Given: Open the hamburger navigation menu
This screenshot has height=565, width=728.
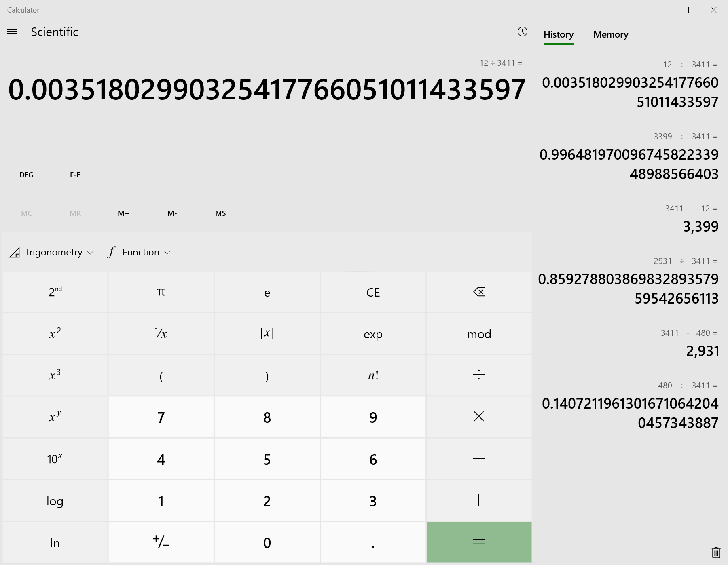Looking at the screenshot, I should pyautogui.click(x=12, y=32).
